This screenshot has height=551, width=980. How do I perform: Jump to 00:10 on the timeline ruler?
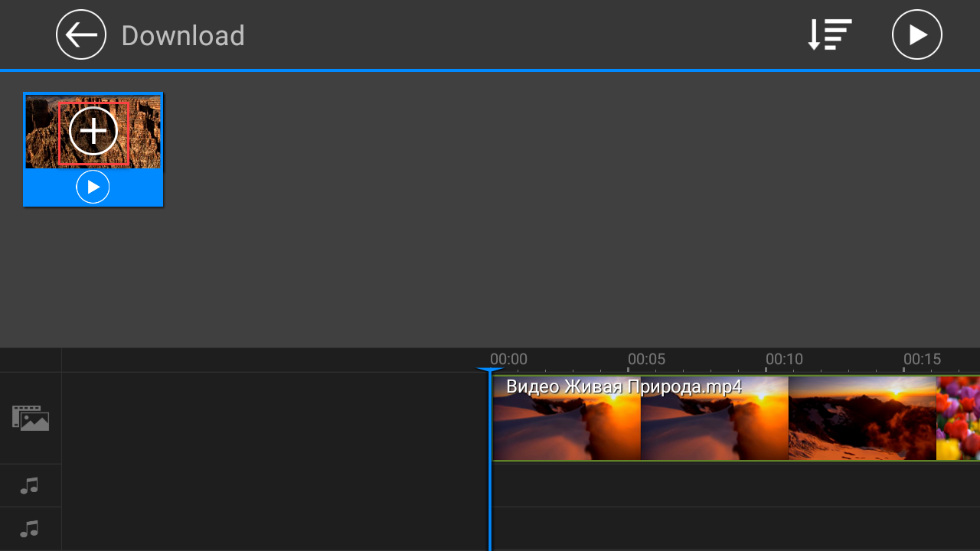(784, 360)
